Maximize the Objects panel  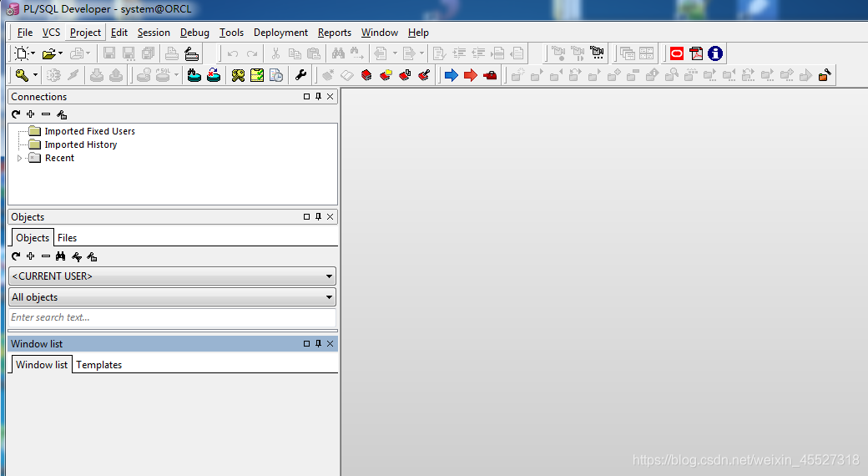pyautogui.click(x=306, y=216)
